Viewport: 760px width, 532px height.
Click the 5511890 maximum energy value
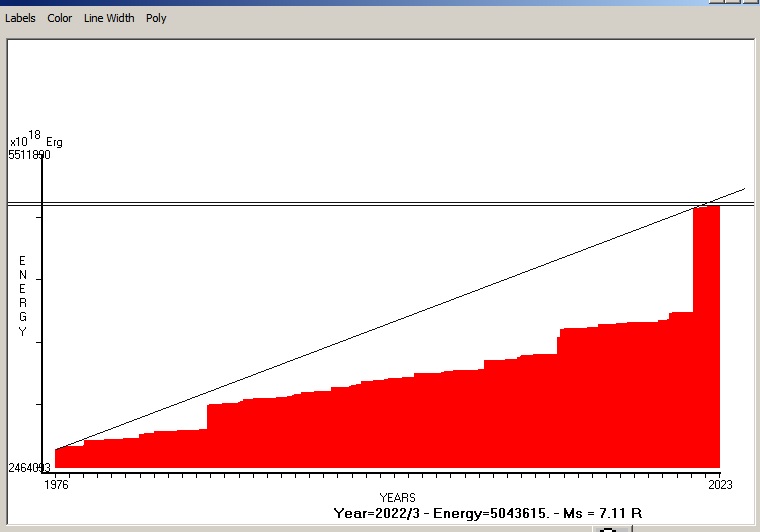pyautogui.click(x=30, y=155)
